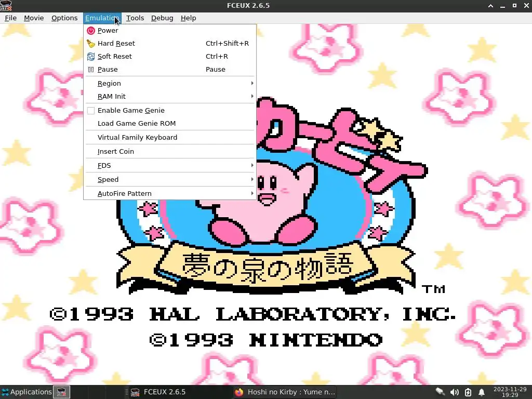Click the Ctrl+R shortcut text

pyautogui.click(x=217, y=56)
